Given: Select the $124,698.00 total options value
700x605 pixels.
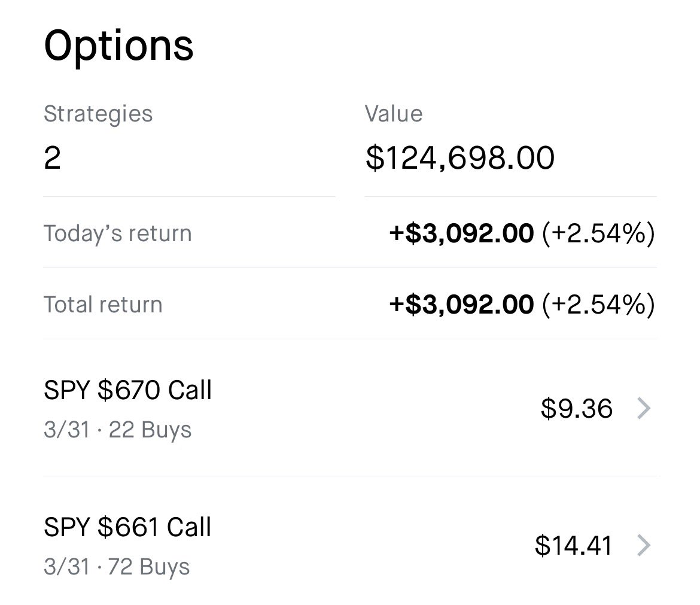Looking at the screenshot, I should pos(460,158).
